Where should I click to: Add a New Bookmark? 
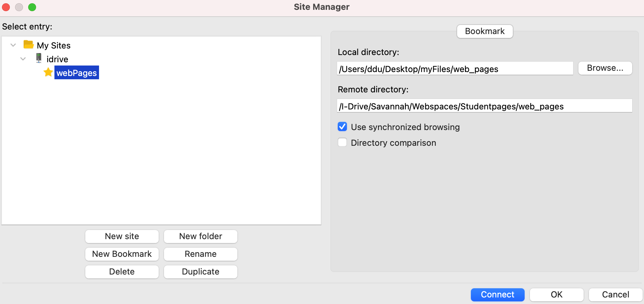coord(122,254)
